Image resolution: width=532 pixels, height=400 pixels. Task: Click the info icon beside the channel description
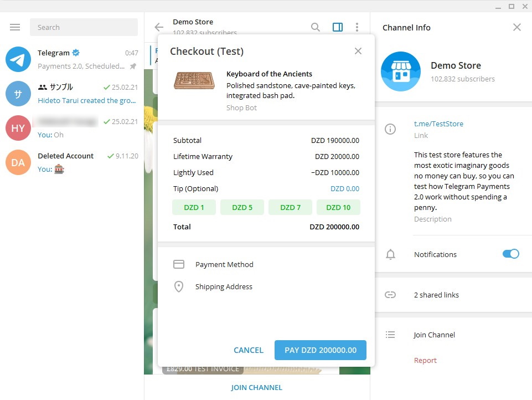(390, 129)
